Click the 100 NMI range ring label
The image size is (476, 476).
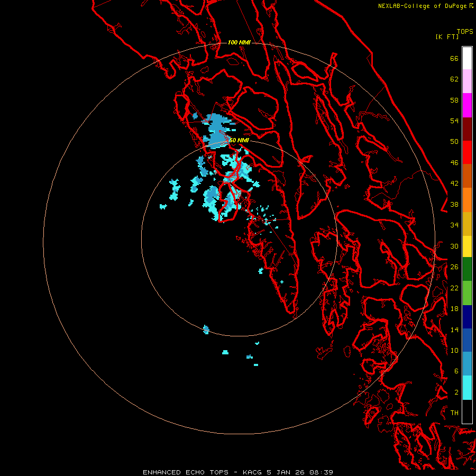pyautogui.click(x=239, y=42)
